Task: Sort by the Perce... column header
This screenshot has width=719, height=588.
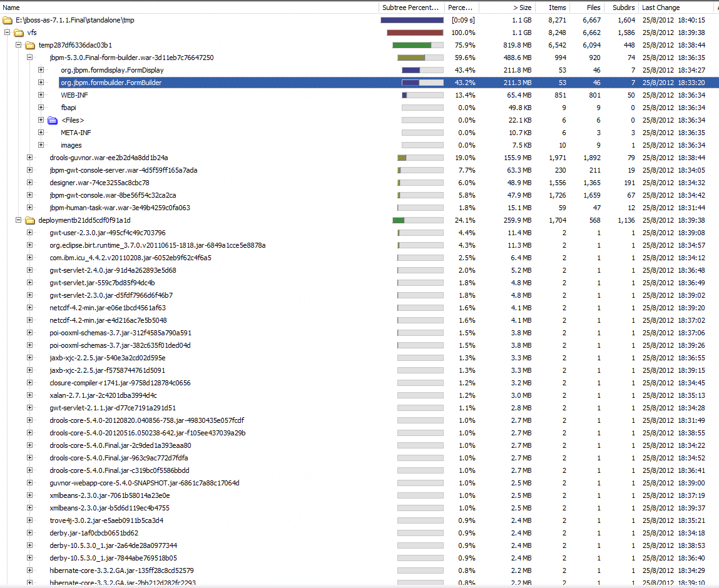Action: coord(462,8)
